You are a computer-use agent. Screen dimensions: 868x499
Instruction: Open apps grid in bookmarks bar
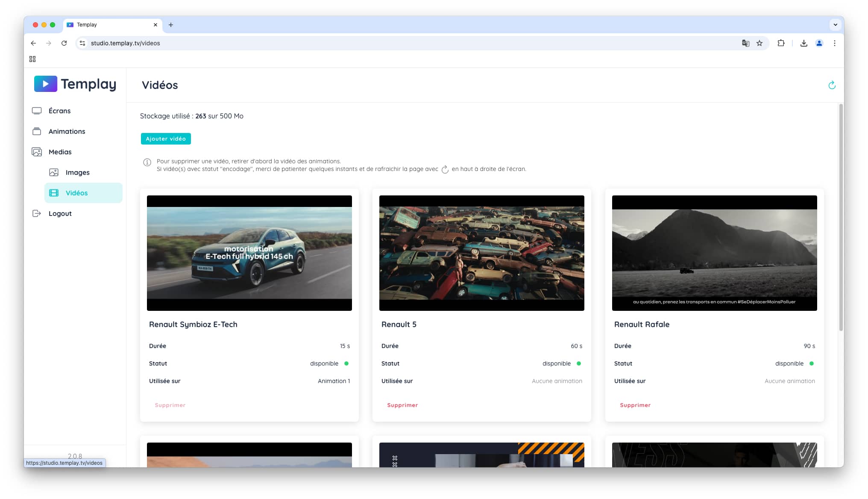[x=32, y=59]
